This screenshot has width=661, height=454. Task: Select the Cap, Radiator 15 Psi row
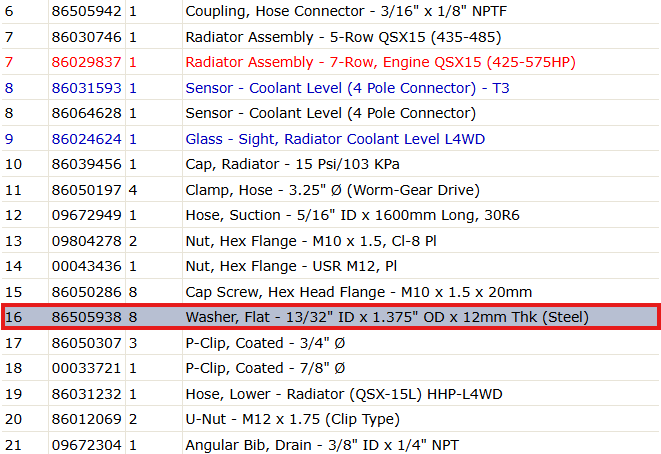[330, 164]
